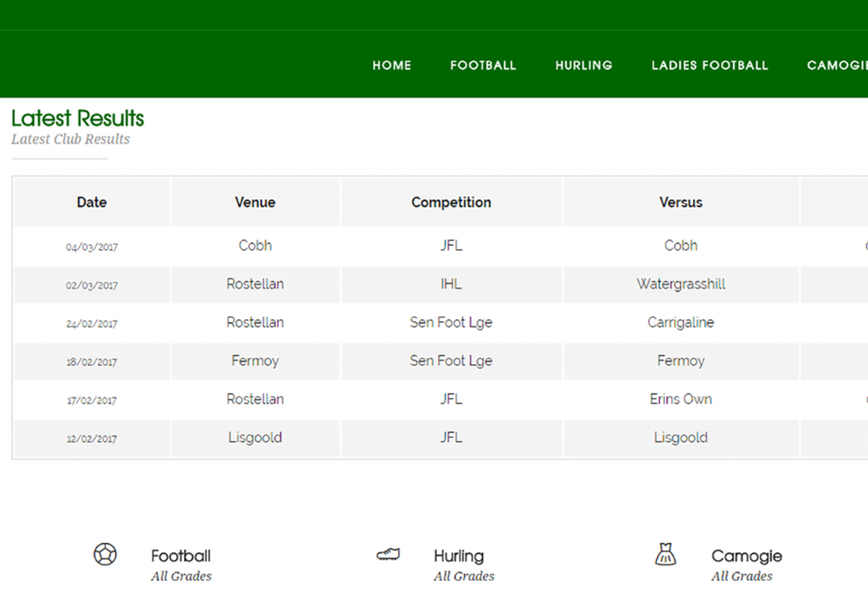Image resolution: width=868 pixels, height=611 pixels.
Task: Click the Erins Own versus cell
Action: 681,399
